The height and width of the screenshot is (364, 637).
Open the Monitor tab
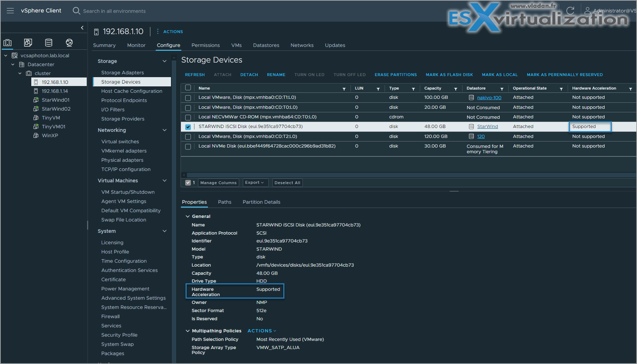(136, 45)
